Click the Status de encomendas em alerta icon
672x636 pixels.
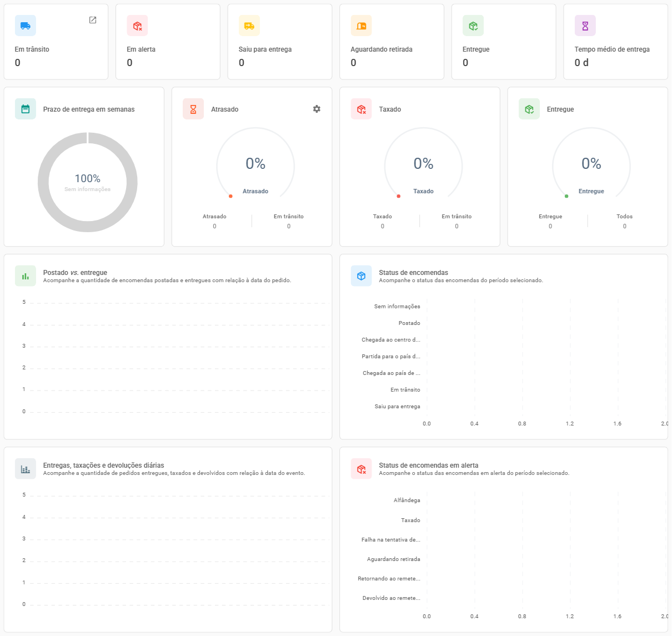tap(361, 469)
